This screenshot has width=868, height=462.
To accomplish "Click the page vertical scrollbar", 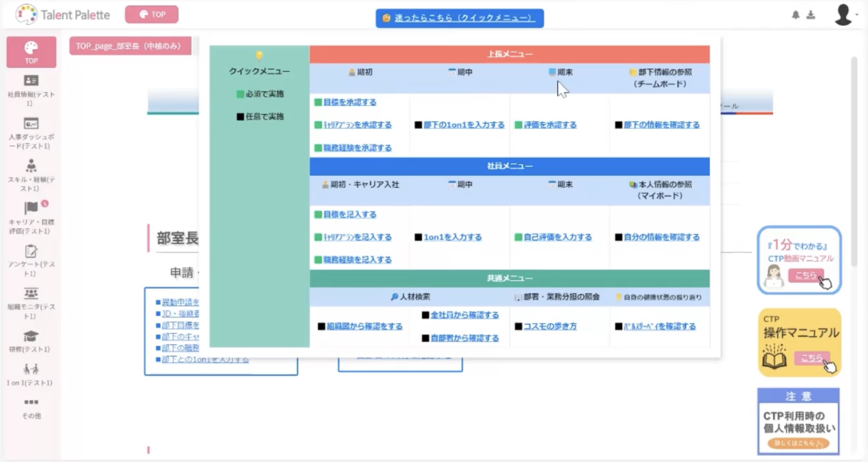I will click(x=854, y=162).
